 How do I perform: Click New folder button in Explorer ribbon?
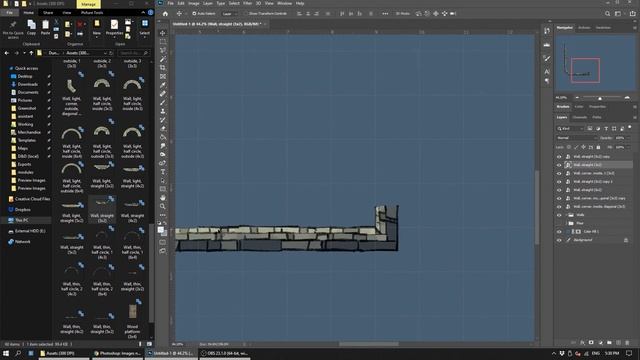pos(97,28)
